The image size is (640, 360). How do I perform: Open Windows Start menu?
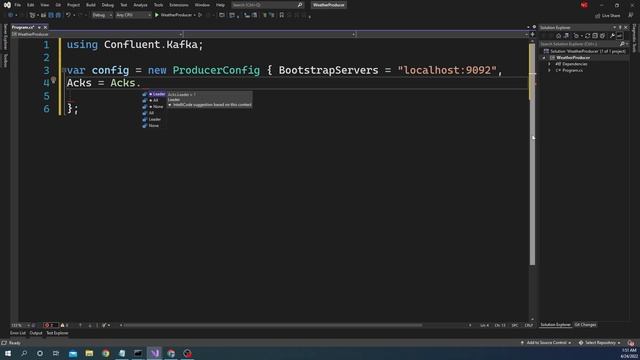click(x=8, y=353)
